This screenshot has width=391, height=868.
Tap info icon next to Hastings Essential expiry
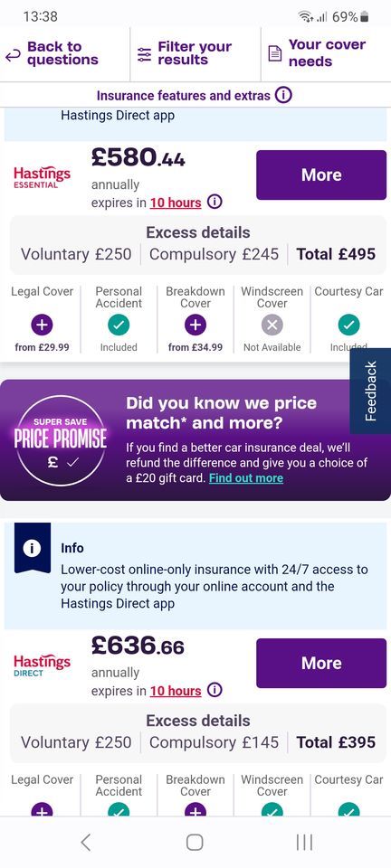click(215, 202)
